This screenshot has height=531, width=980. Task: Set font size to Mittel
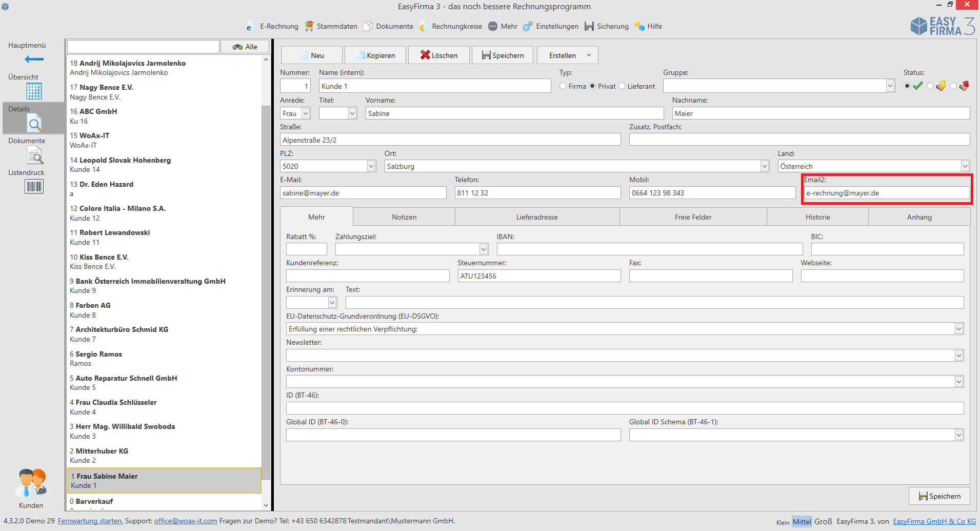point(802,522)
